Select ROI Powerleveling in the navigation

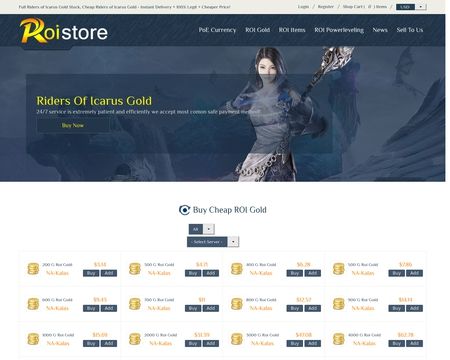click(x=339, y=30)
